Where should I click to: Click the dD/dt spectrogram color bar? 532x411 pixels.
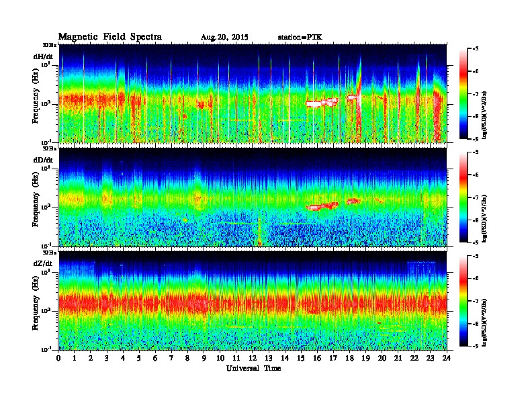click(463, 197)
